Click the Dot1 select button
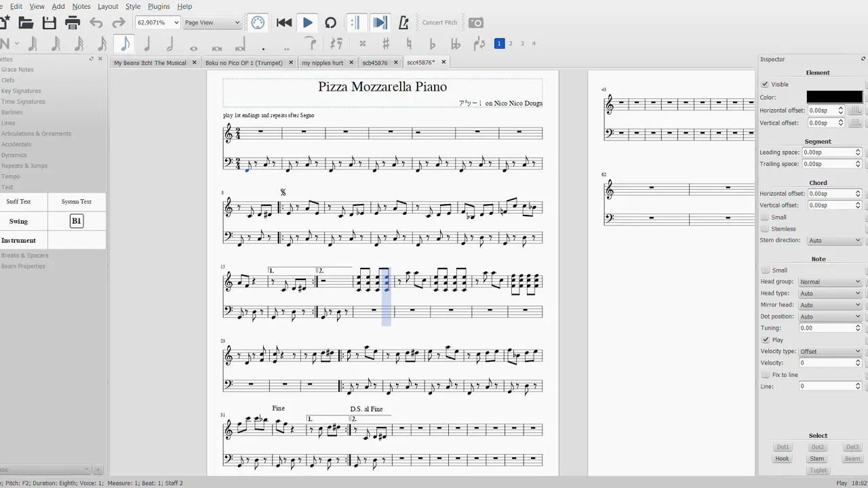Screen dimensions: 868x488 pyautogui.click(x=783, y=447)
